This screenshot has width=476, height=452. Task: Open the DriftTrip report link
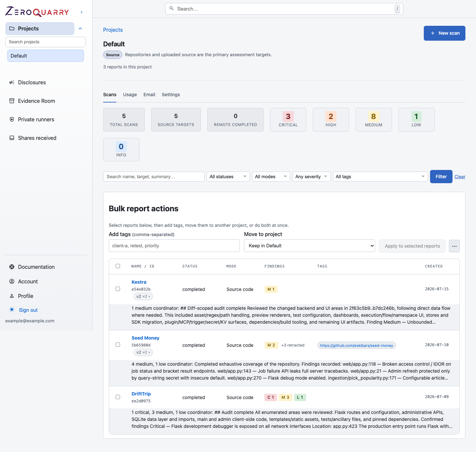point(141,394)
